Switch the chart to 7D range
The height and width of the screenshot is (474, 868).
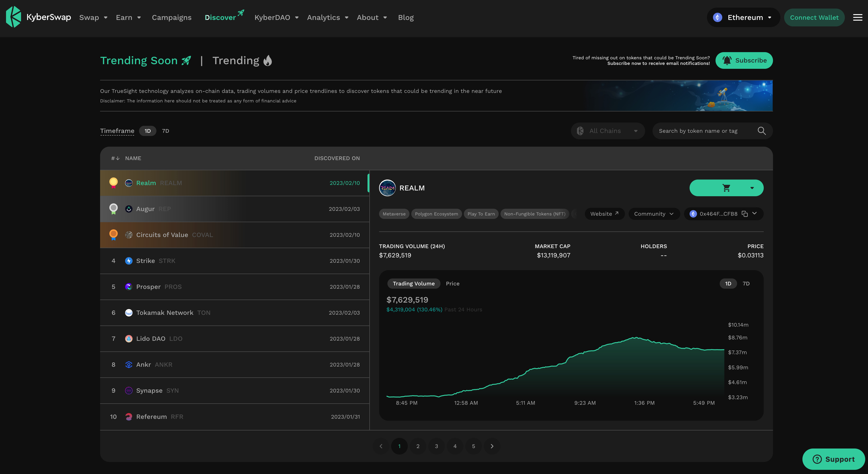coord(746,283)
